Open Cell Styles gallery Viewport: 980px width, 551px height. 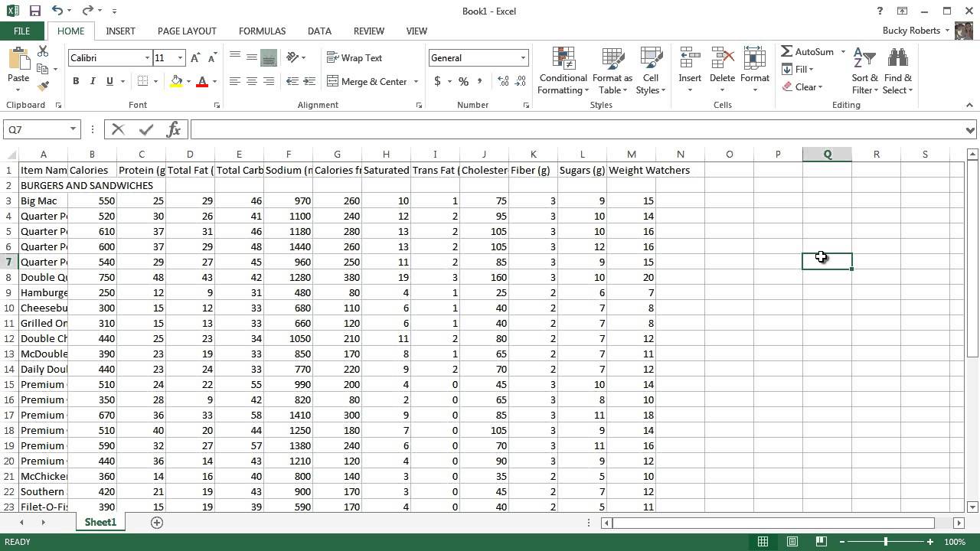click(x=651, y=71)
